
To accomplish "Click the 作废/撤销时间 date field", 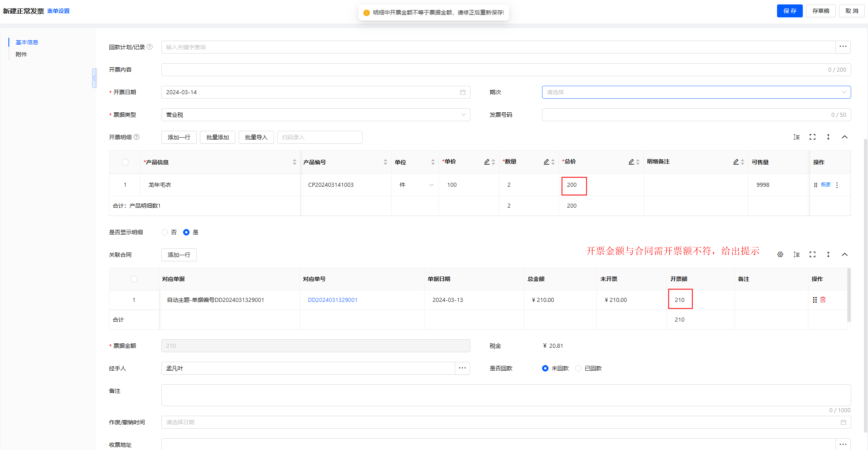I will click(506, 422).
